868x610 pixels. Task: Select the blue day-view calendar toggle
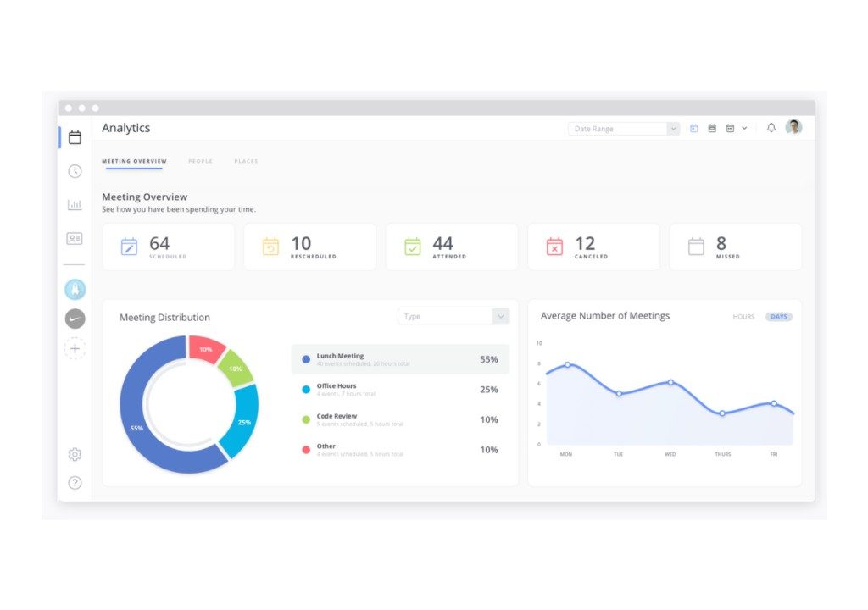click(694, 129)
